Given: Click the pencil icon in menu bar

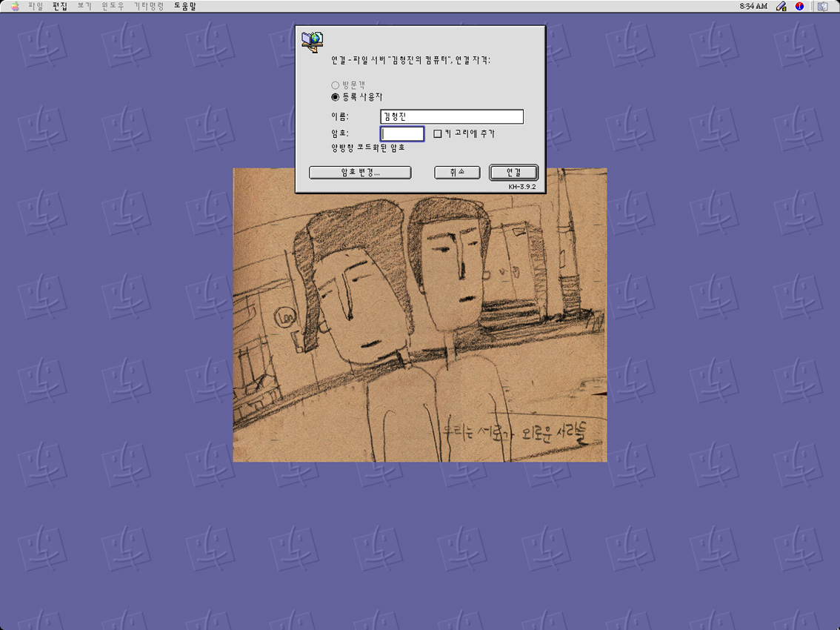Looking at the screenshot, I should [x=781, y=7].
